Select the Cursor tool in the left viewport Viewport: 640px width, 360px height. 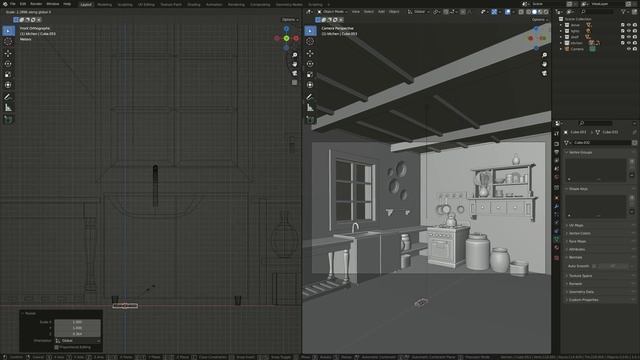click(x=8, y=42)
